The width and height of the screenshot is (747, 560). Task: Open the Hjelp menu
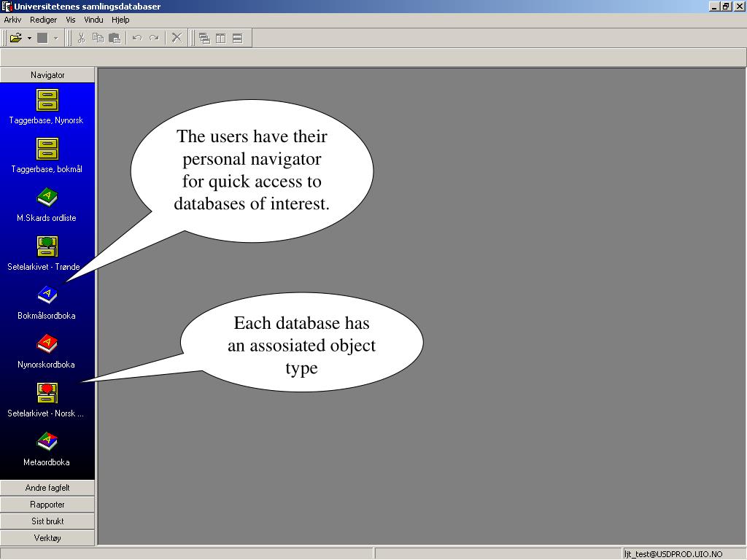point(120,20)
